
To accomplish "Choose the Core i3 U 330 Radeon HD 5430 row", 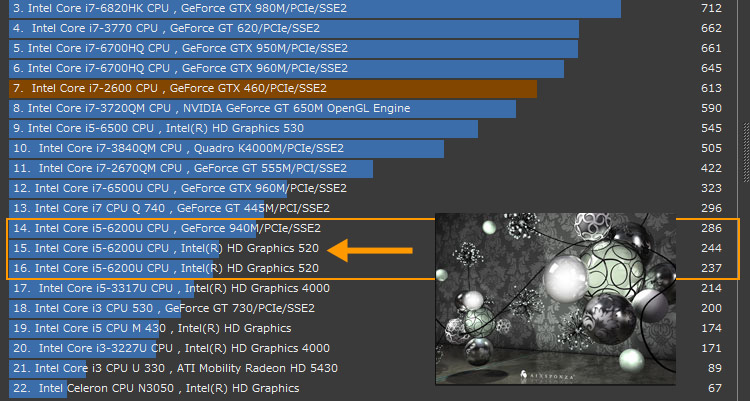I will tap(180, 368).
